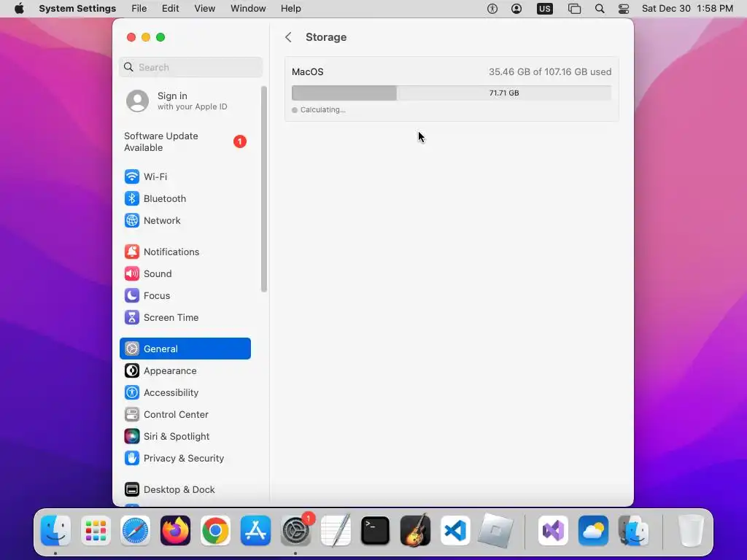
Task: Go back from Storage page
Action: coord(288,37)
